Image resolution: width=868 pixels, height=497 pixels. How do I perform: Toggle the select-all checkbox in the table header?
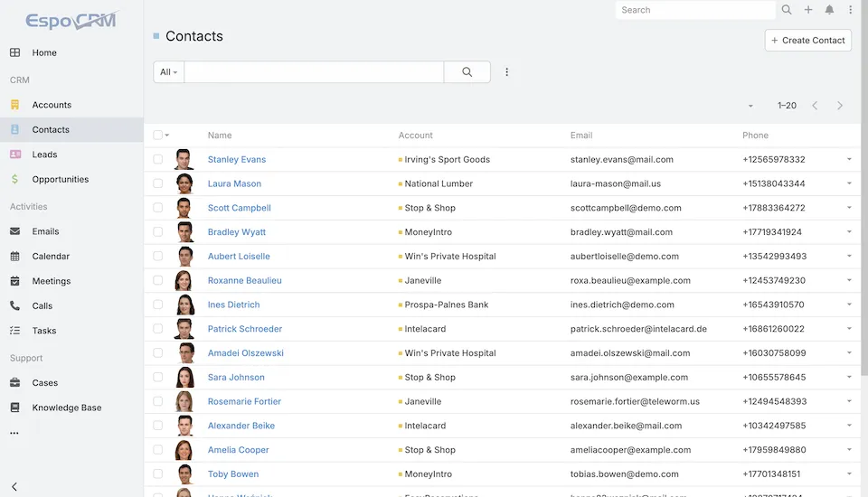coord(158,135)
